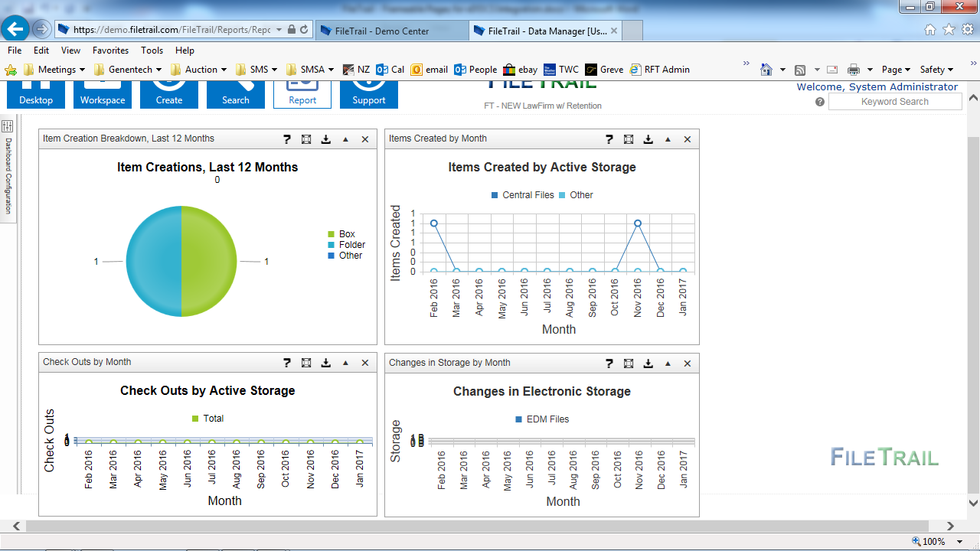Collapse the Item Creation Breakdown panel
Image resolution: width=980 pixels, height=551 pixels.
click(x=345, y=139)
